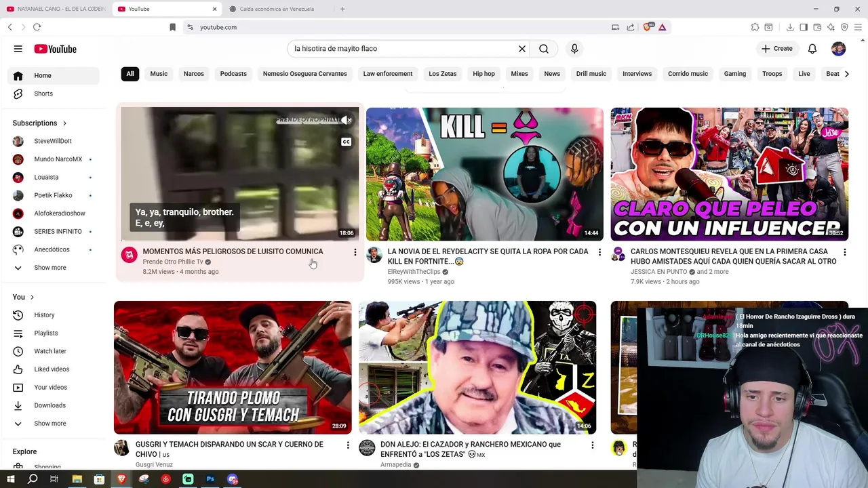Click the YouTube logo
This screenshot has width=868, height=488.
[x=55, y=49]
